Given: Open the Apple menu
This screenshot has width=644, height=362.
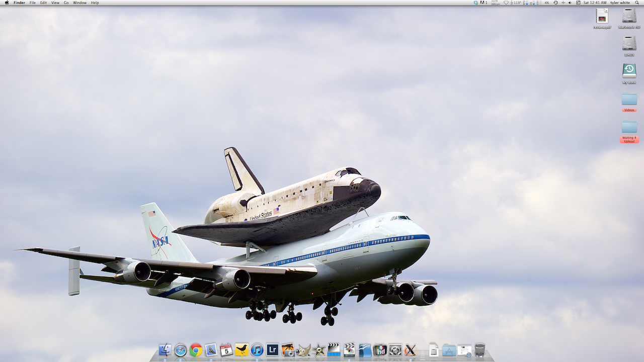Looking at the screenshot, I should pyautogui.click(x=7, y=3).
